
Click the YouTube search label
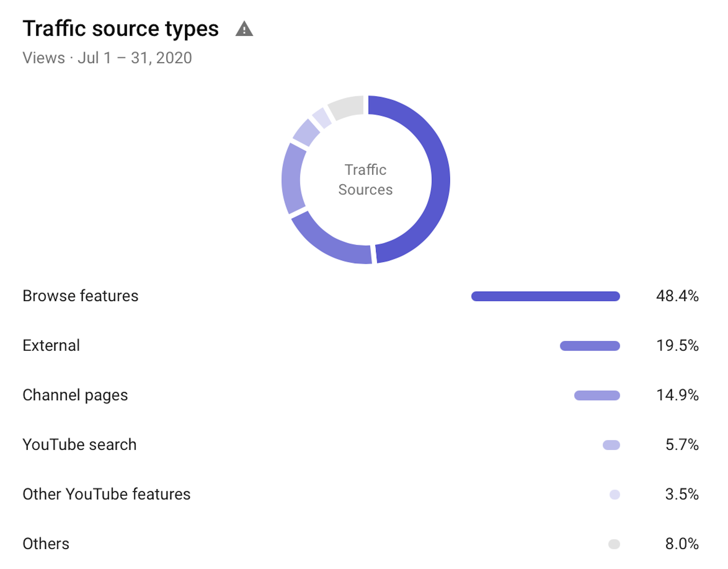(x=79, y=445)
